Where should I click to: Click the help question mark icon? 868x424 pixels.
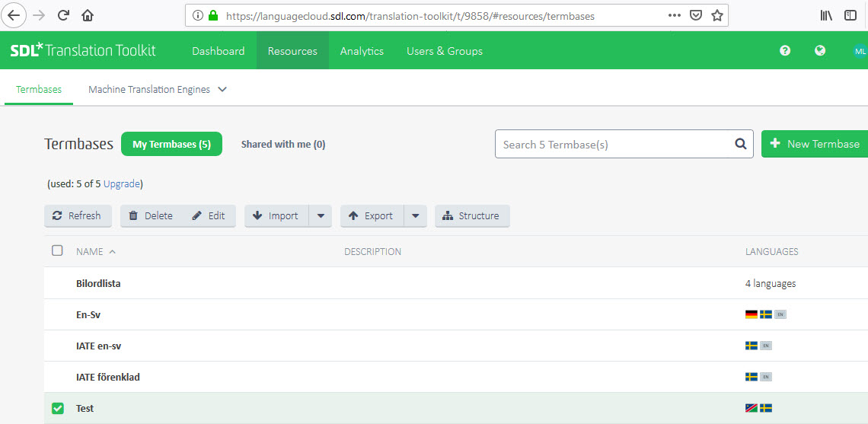pos(785,51)
